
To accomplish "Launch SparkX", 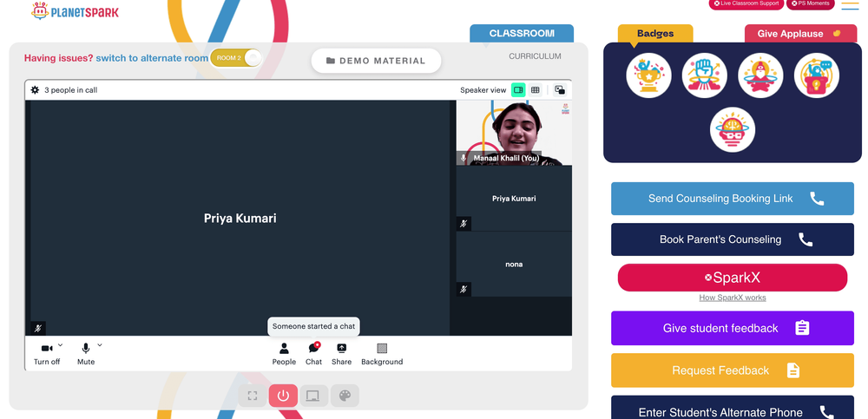I will point(733,278).
